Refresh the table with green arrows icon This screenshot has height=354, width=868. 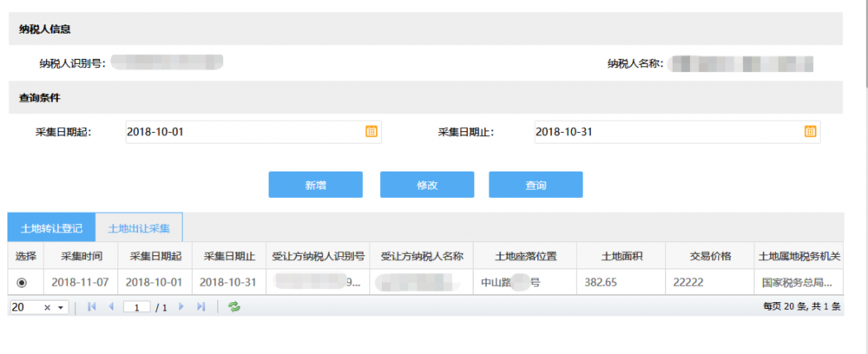pyautogui.click(x=233, y=307)
